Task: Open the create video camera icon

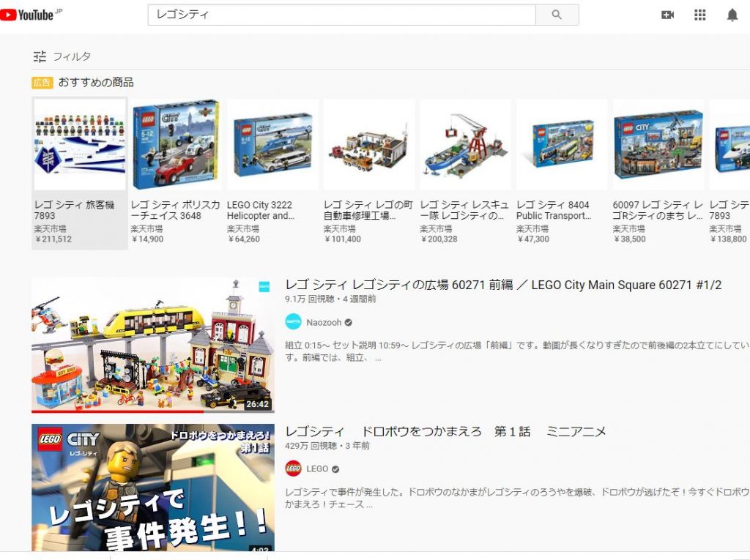Action: click(667, 15)
